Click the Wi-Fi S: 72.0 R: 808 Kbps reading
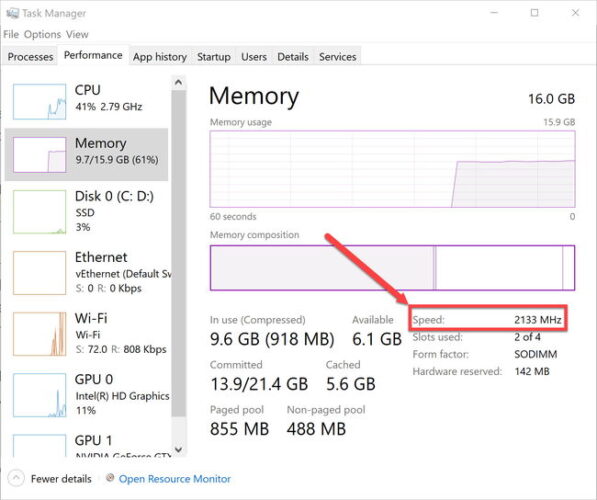Image resolution: width=597 pixels, height=500 pixels. tap(121, 349)
